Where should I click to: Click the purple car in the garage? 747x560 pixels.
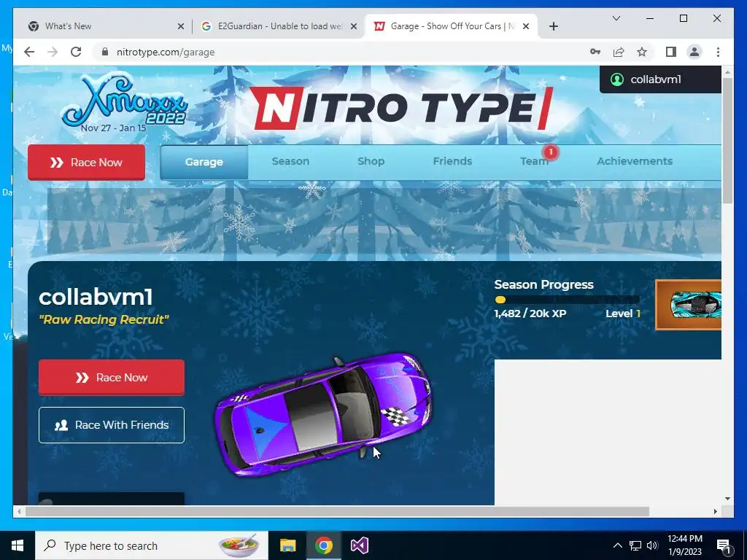coord(323,413)
